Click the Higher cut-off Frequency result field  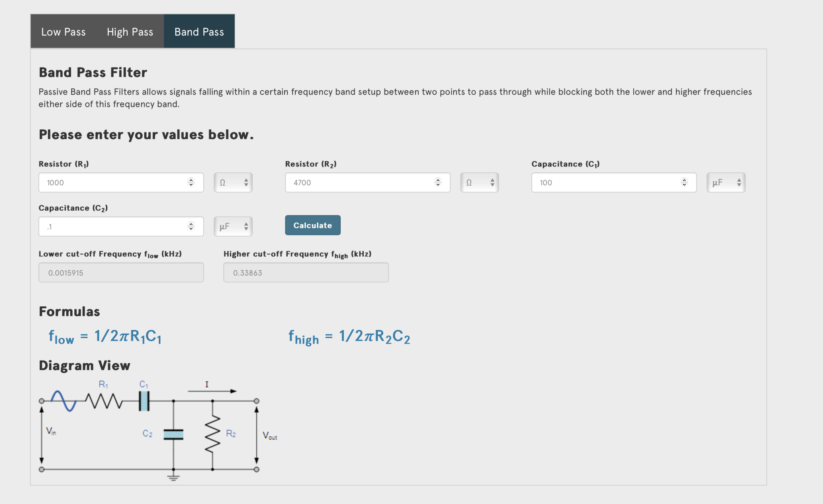(306, 272)
